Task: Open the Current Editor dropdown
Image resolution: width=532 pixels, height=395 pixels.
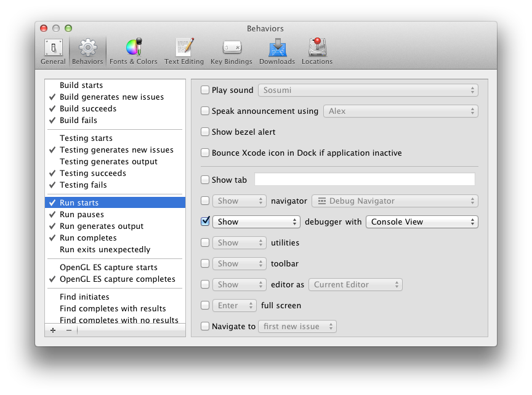Action: [355, 284]
